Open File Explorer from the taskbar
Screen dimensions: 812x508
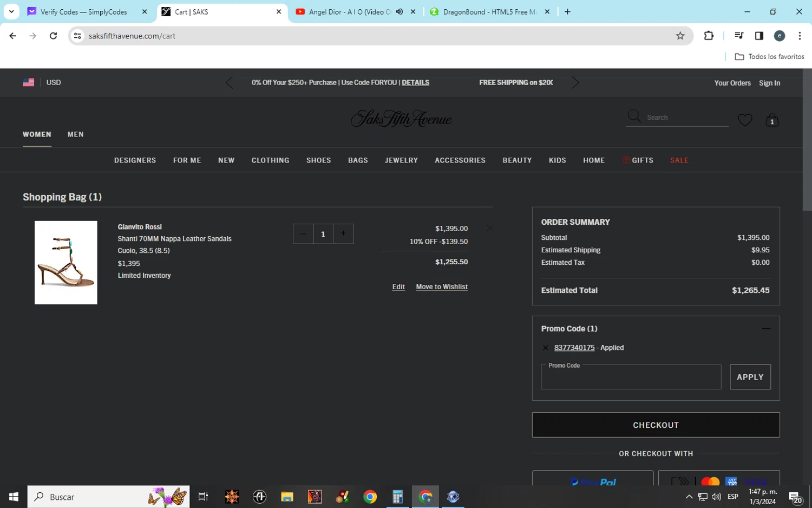click(x=287, y=497)
